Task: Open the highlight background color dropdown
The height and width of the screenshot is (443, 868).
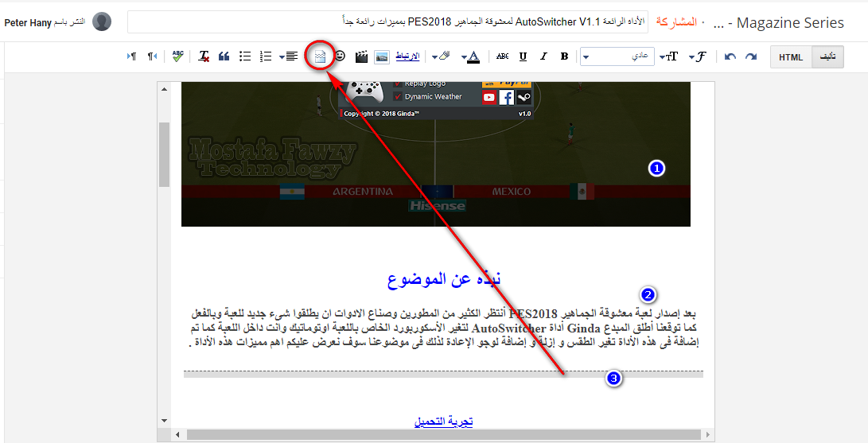Action: [442, 56]
